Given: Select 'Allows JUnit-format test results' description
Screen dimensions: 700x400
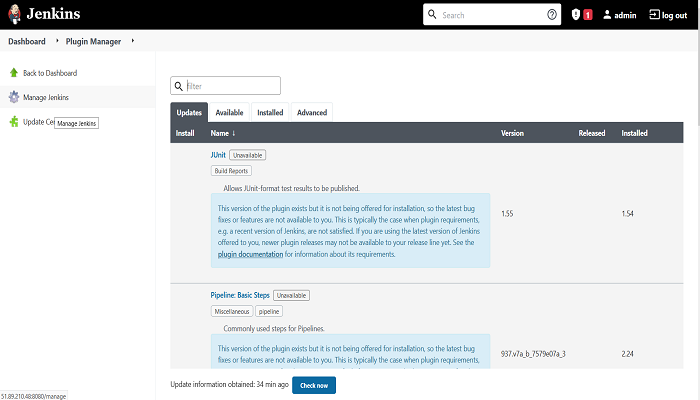Looking at the screenshot, I should tap(292, 188).
